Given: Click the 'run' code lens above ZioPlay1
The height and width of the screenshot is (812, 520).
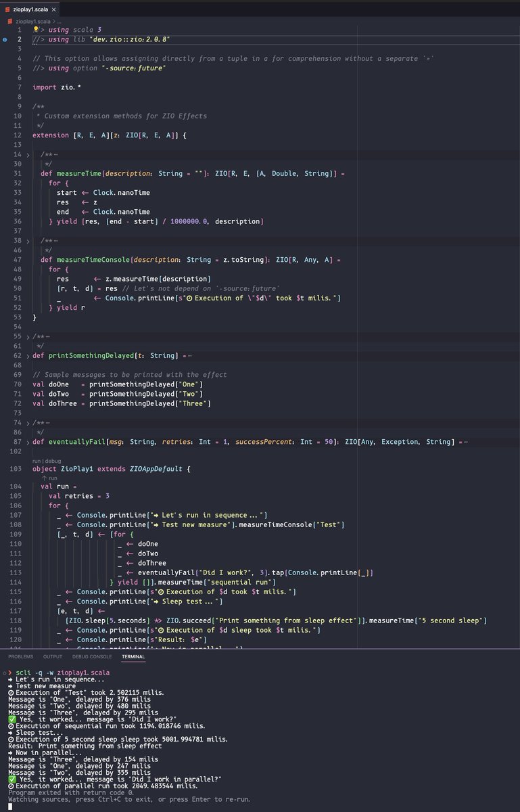Looking at the screenshot, I should [37, 460].
